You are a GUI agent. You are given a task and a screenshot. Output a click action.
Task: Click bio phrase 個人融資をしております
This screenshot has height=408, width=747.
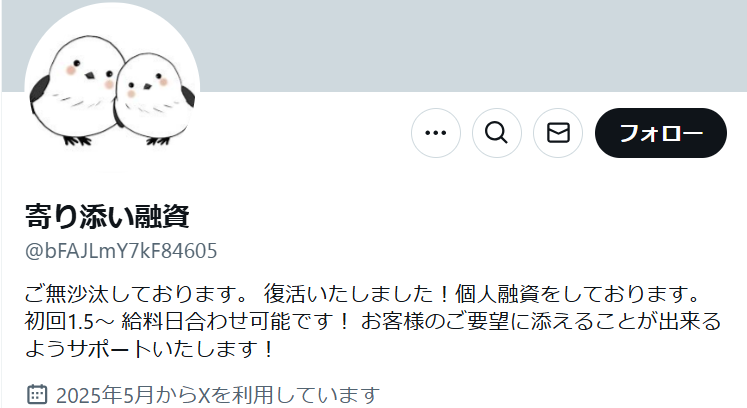click(x=577, y=294)
